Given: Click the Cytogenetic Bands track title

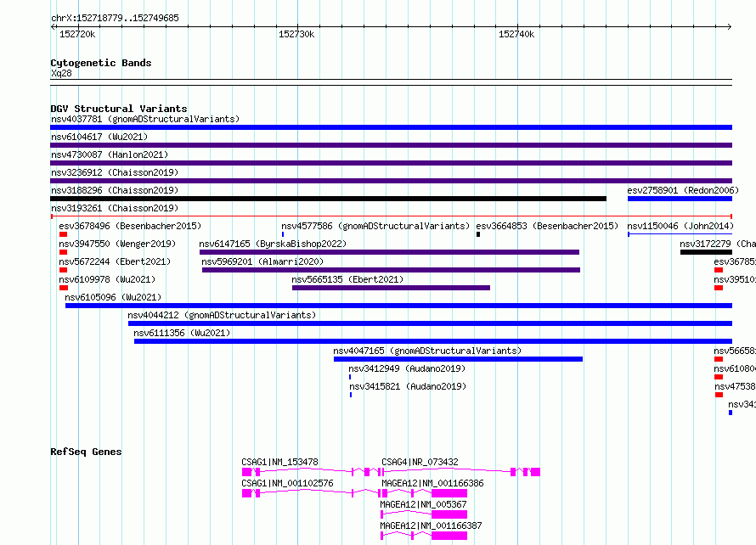Looking at the screenshot, I should tap(101, 63).
